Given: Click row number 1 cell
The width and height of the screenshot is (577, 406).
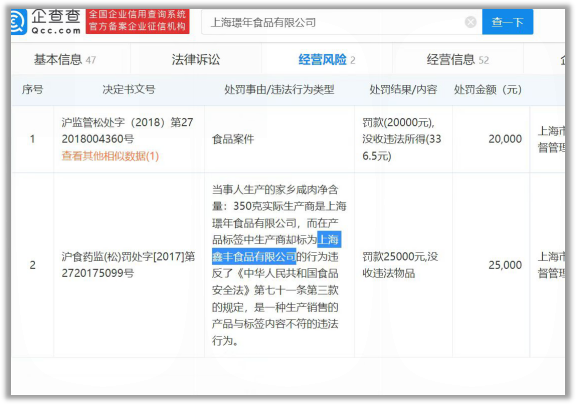Looking at the screenshot, I should [32, 139].
